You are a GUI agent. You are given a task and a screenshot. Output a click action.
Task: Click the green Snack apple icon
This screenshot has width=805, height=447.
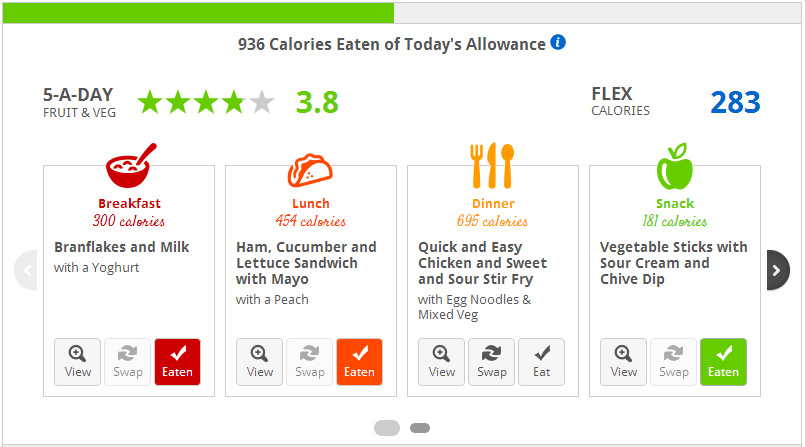point(675,166)
